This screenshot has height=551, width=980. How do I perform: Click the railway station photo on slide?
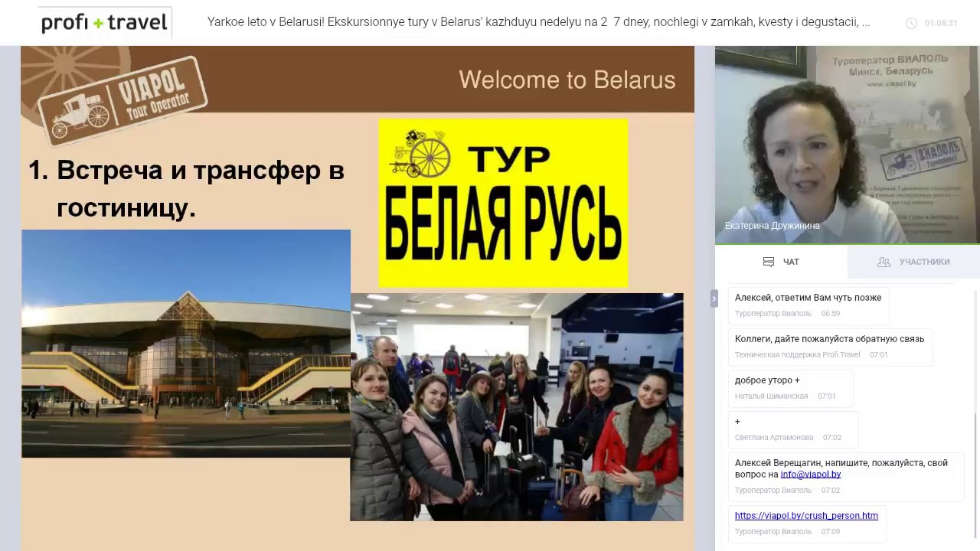186,344
